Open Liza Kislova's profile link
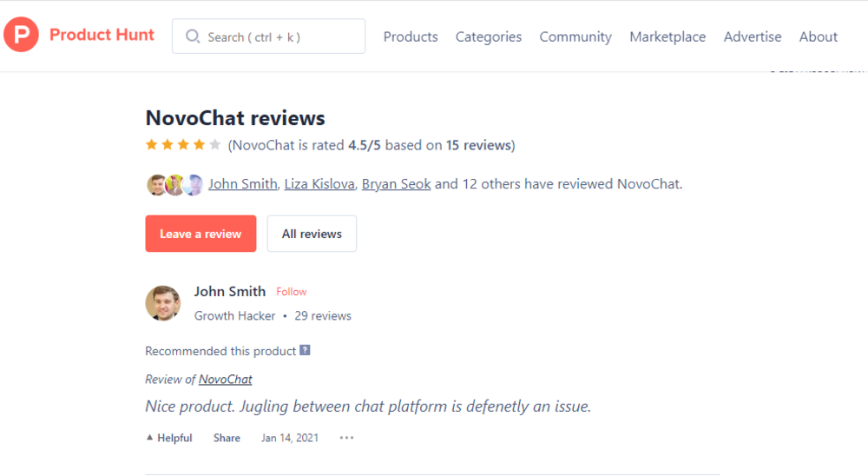Viewport: 868px width, 476px height. [x=319, y=184]
